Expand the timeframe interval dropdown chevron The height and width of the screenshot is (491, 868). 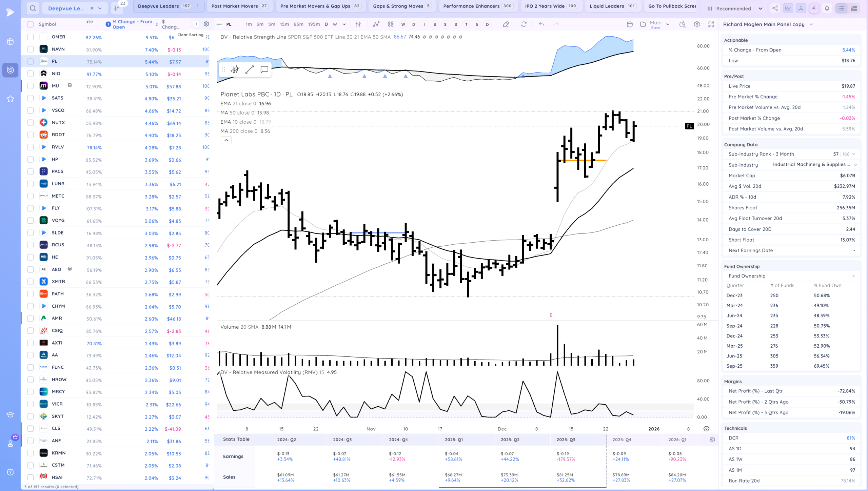tap(344, 24)
